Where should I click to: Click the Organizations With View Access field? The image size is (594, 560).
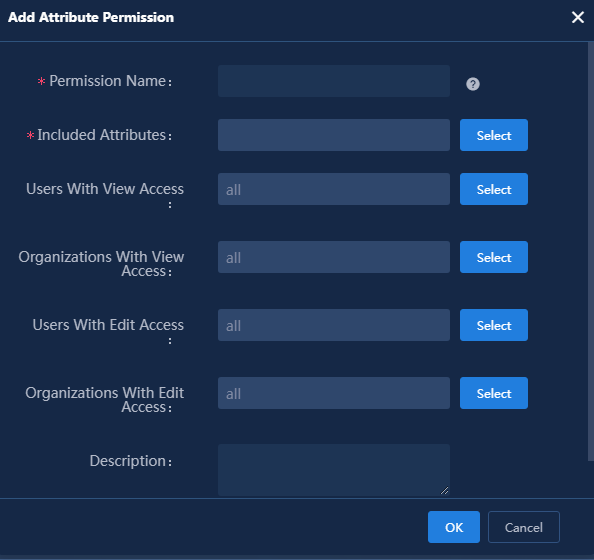click(x=334, y=257)
